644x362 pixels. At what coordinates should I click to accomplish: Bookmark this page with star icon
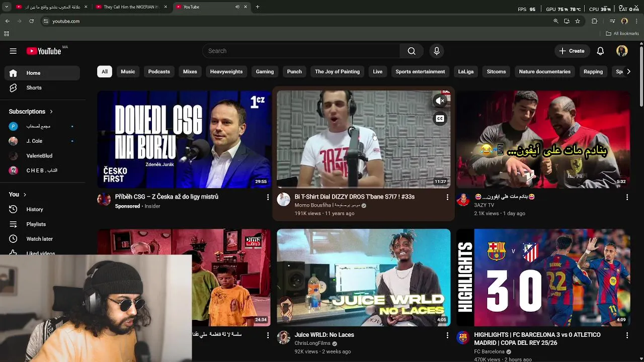tap(578, 21)
